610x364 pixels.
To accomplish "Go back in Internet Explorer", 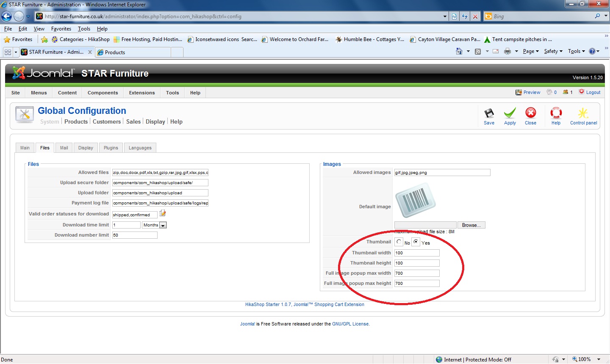I will click(x=7, y=17).
